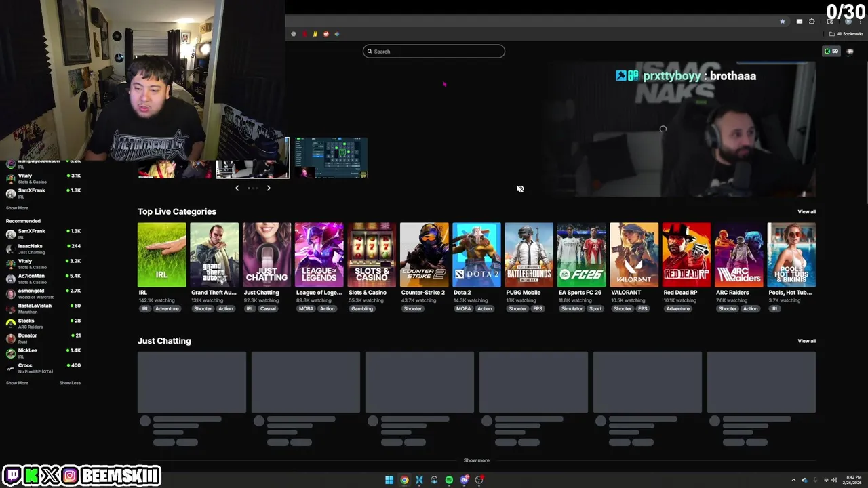Image resolution: width=868 pixels, height=488 pixels.
Task: Click the Sport tag under FC 26
Action: pos(595,309)
